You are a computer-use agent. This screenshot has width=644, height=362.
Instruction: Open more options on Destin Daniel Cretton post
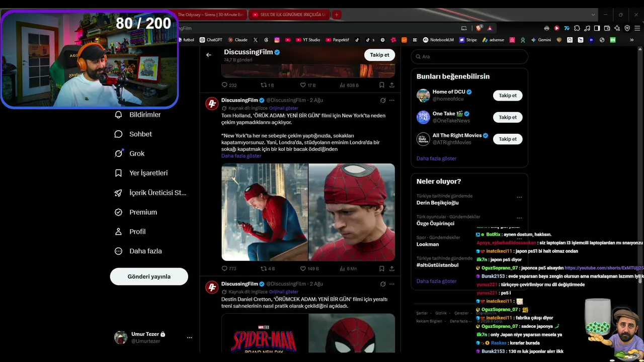tap(392, 284)
